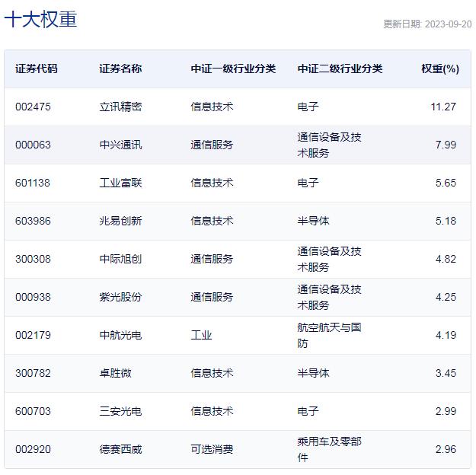Image resolution: width=476 pixels, height=475 pixels.
Task: Click weight value 3.45
Action: [x=446, y=373]
